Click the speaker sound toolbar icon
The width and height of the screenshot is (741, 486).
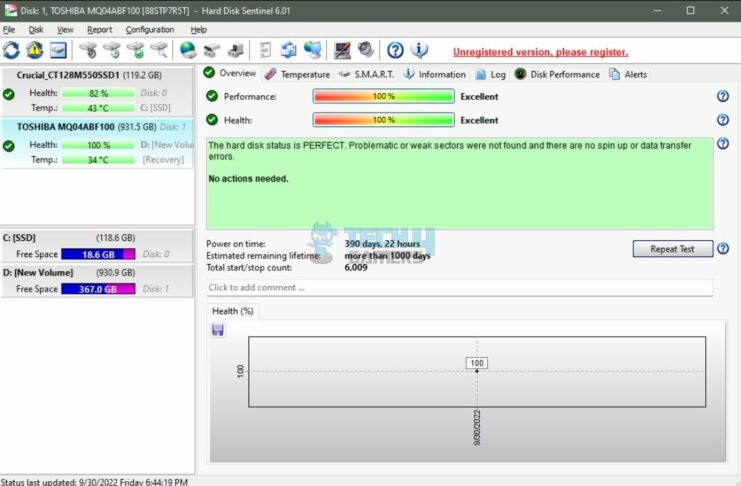pos(366,50)
